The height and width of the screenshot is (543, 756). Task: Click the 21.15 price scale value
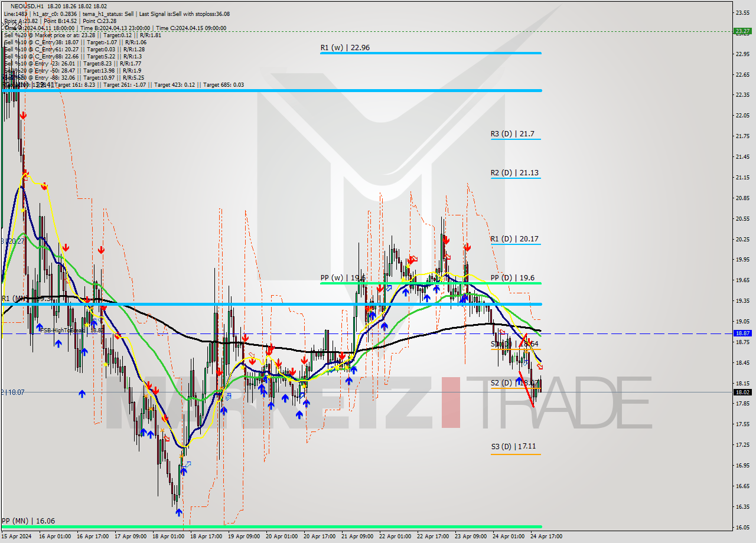tap(742, 177)
